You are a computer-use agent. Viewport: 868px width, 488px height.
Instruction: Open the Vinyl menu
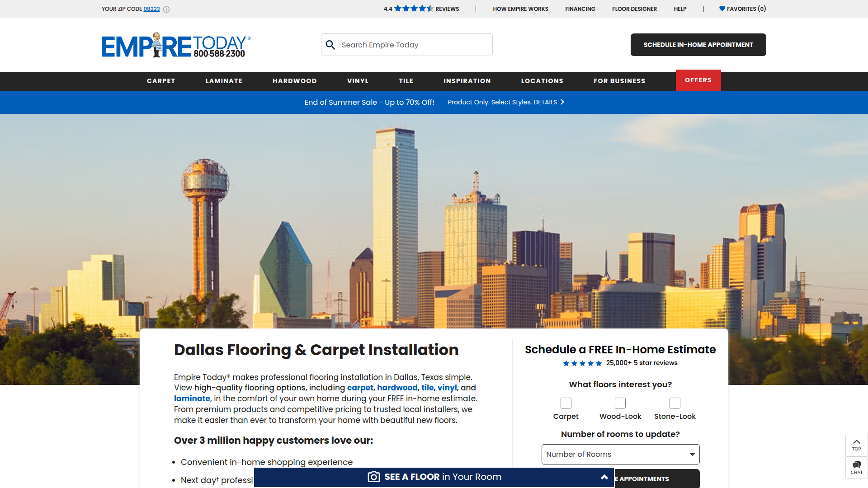click(x=358, y=81)
